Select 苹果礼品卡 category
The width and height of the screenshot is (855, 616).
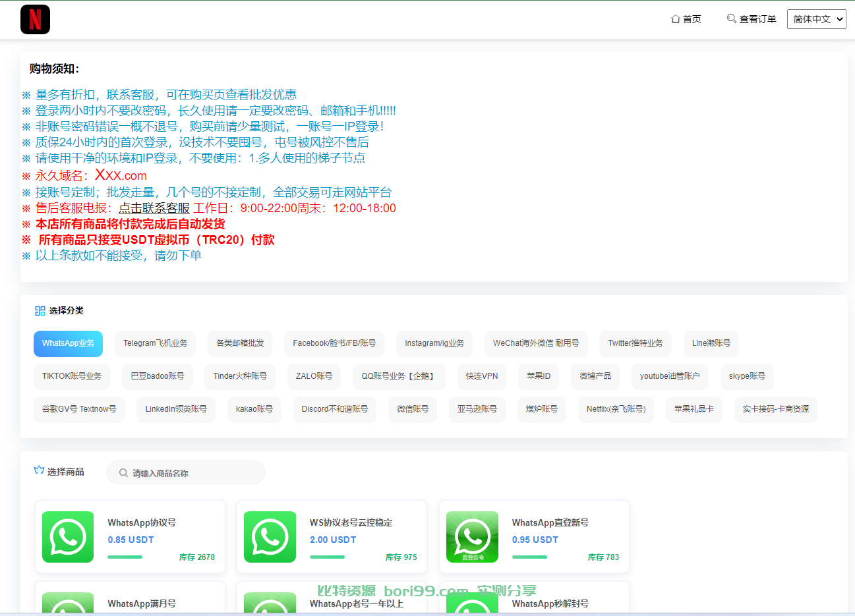(694, 409)
